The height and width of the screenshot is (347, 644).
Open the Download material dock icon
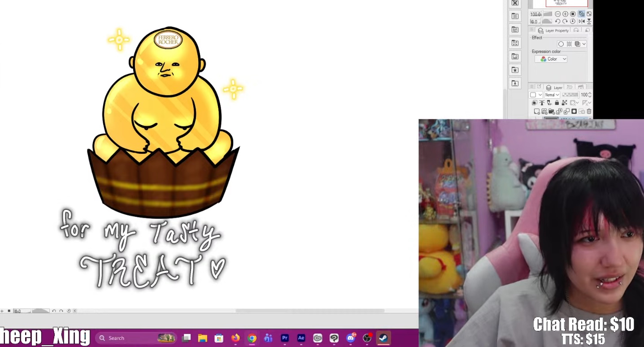(x=515, y=83)
